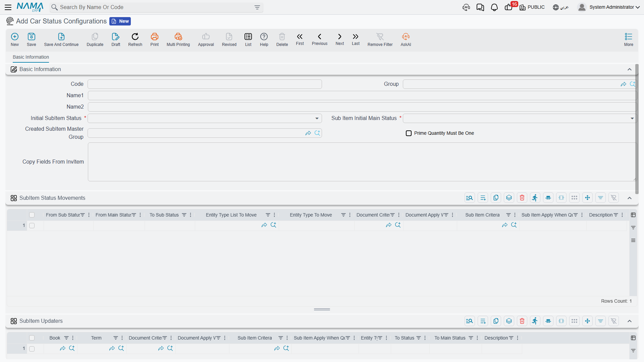Collapse the SubItem Updaters section
This screenshot has width=644, height=362.
pos(630,321)
